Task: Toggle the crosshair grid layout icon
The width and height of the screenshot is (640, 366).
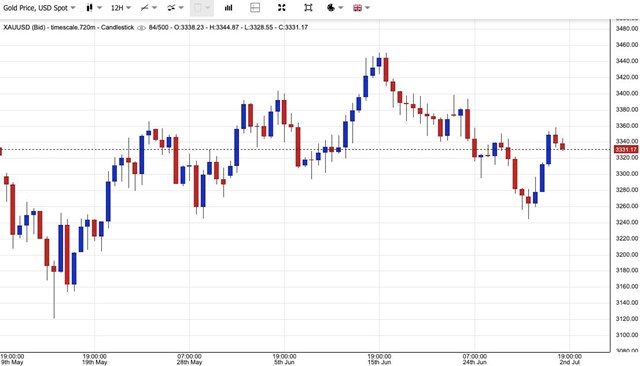Action: (255, 8)
